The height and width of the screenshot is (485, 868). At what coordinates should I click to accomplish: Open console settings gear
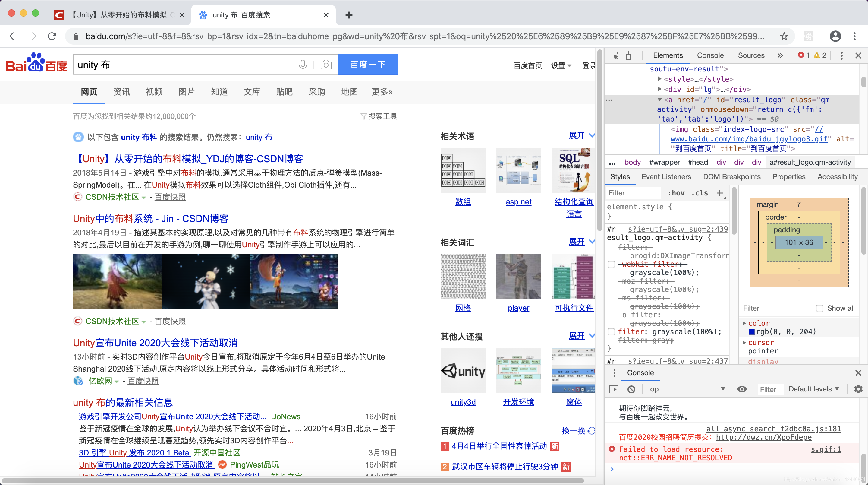[858, 389]
